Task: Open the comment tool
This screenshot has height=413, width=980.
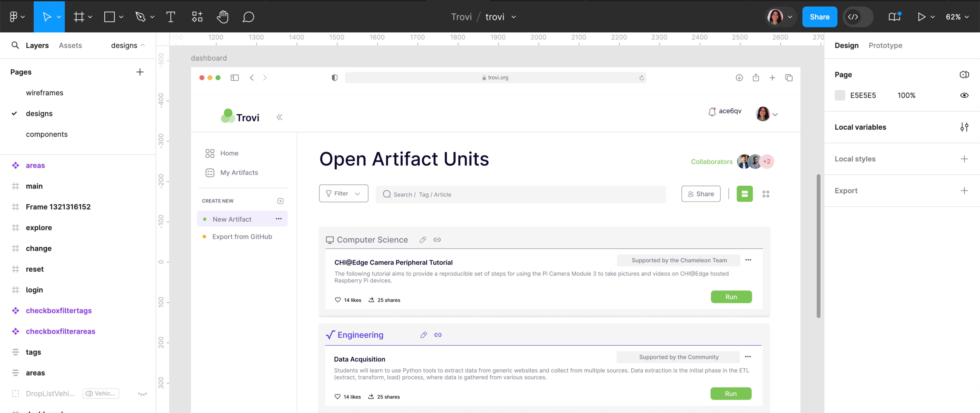Action: 249,17
